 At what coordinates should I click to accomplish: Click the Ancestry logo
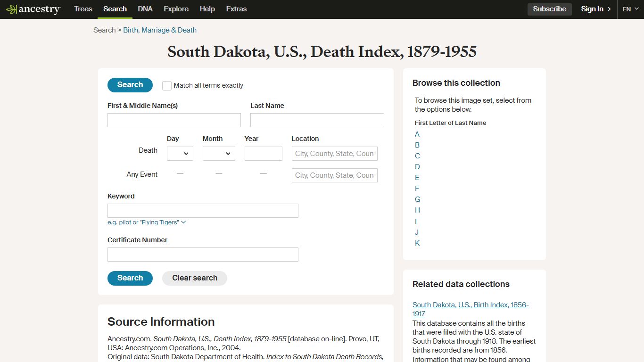(x=33, y=9)
